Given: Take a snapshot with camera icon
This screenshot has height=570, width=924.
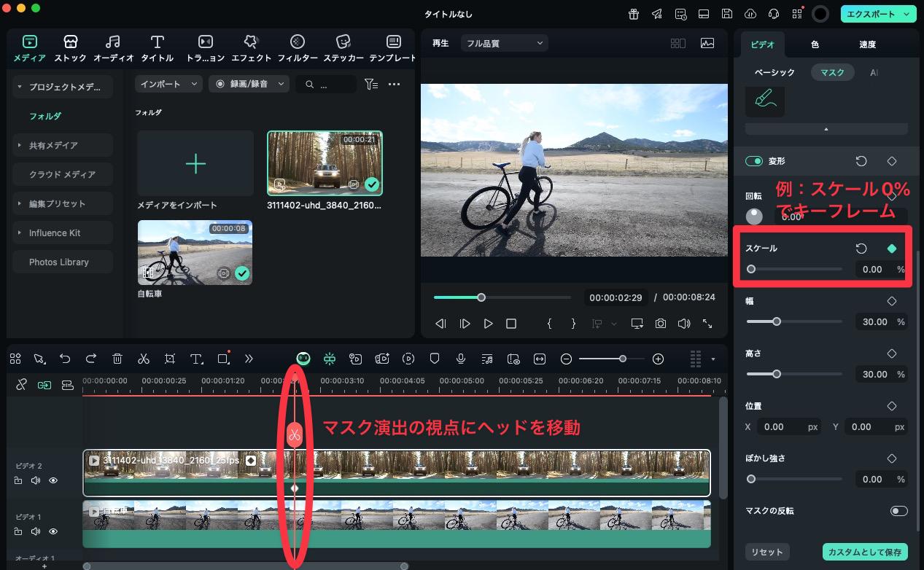Looking at the screenshot, I should (660, 324).
